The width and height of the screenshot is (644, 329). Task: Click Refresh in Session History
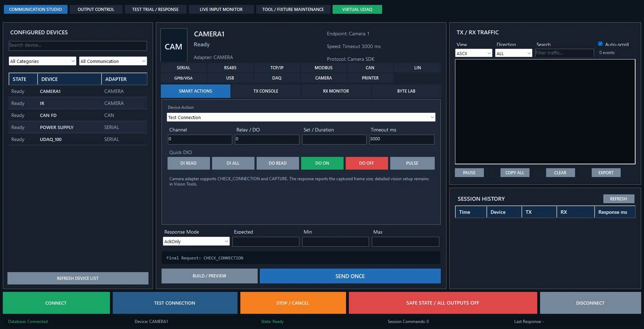(619, 199)
